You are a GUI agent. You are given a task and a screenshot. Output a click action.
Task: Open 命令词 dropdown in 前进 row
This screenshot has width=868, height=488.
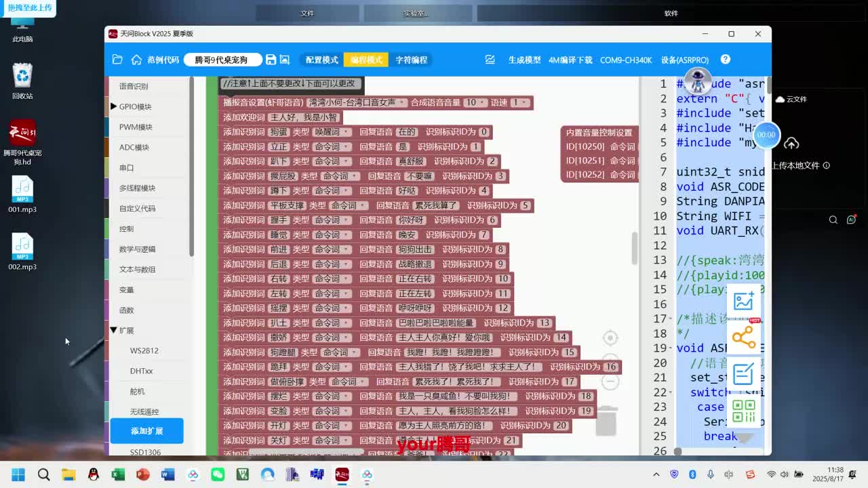click(332, 249)
